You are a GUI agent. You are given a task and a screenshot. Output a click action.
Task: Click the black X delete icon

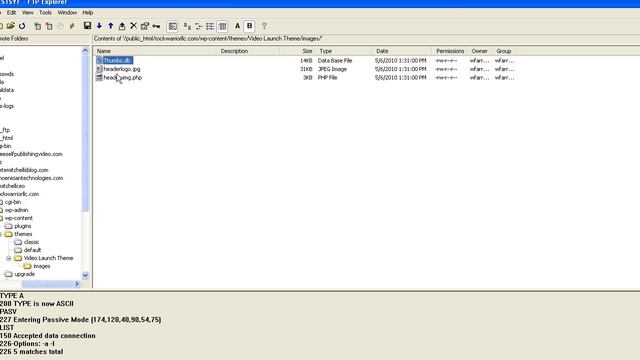coord(133,26)
